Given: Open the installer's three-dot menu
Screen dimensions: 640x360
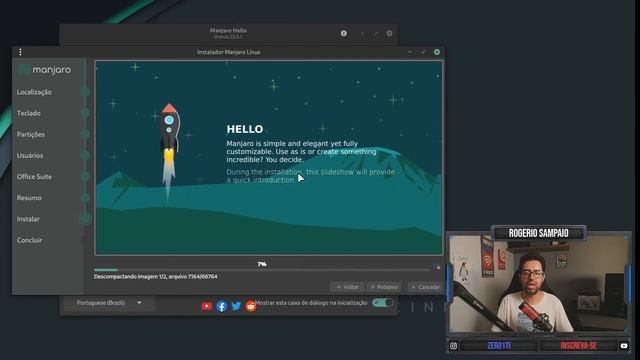Looking at the screenshot, I should click(x=20, y=52).
